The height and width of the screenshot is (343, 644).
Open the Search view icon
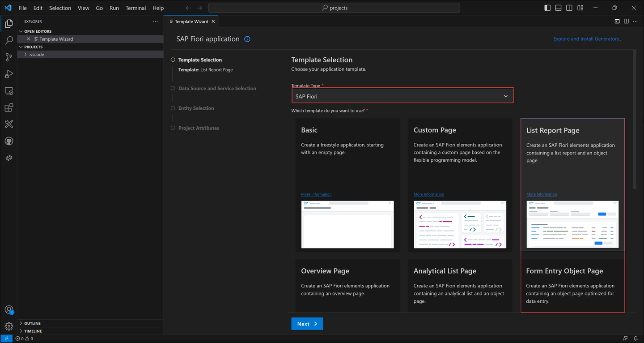[8, 40]
